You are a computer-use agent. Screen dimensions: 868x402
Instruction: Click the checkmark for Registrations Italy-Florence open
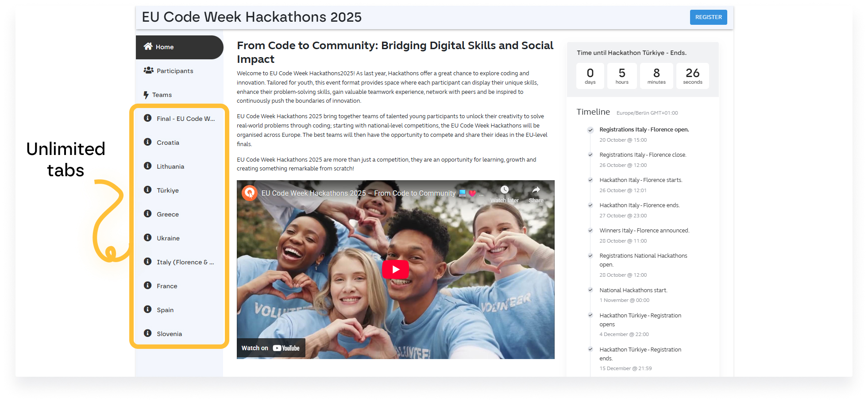tap(590, 130)
